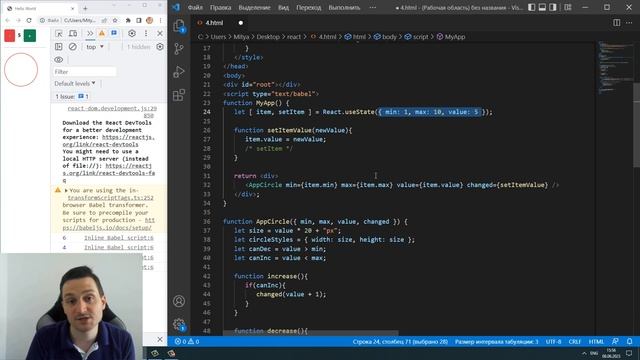The width and height of the screenshot is (640, 360).
Task: Open the Explorer view in VS Code
Action: pyautogui.click(x=179, y=26)
